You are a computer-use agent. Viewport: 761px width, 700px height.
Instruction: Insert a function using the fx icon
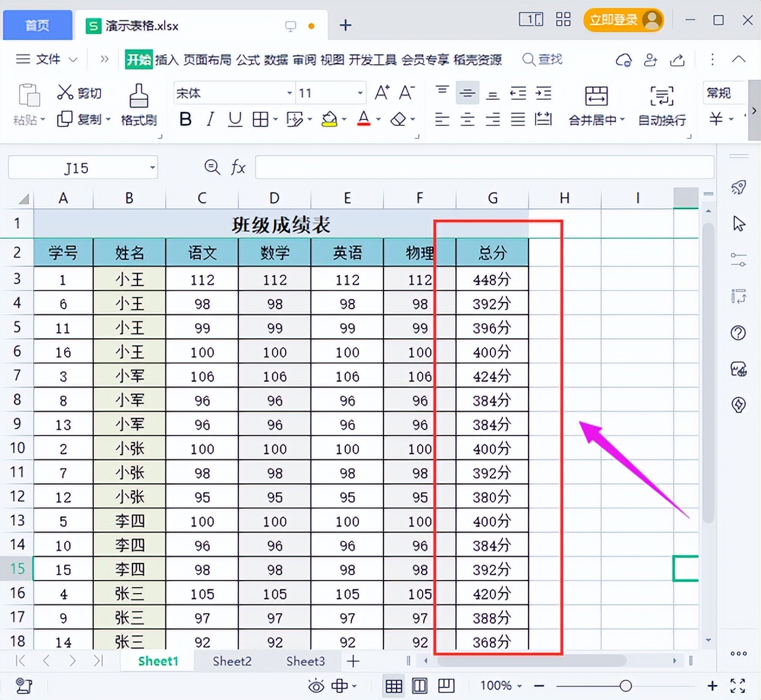tap(238, 167)
